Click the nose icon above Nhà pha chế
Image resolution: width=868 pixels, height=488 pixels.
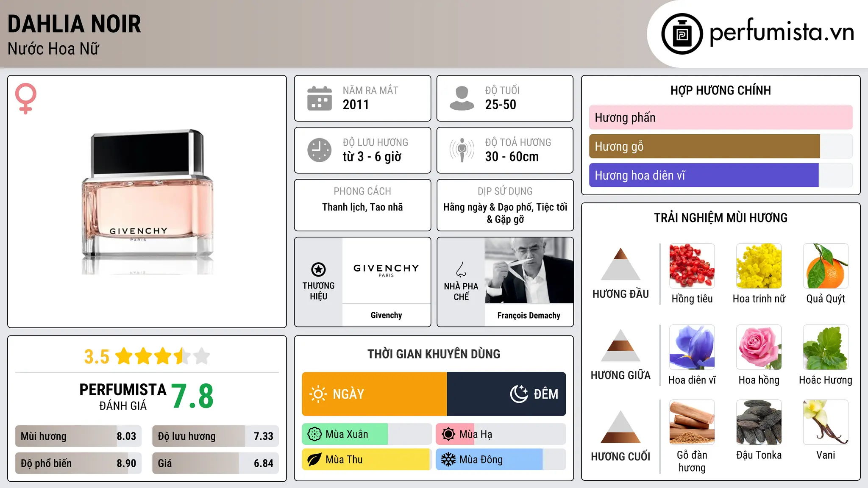(461, 269)
